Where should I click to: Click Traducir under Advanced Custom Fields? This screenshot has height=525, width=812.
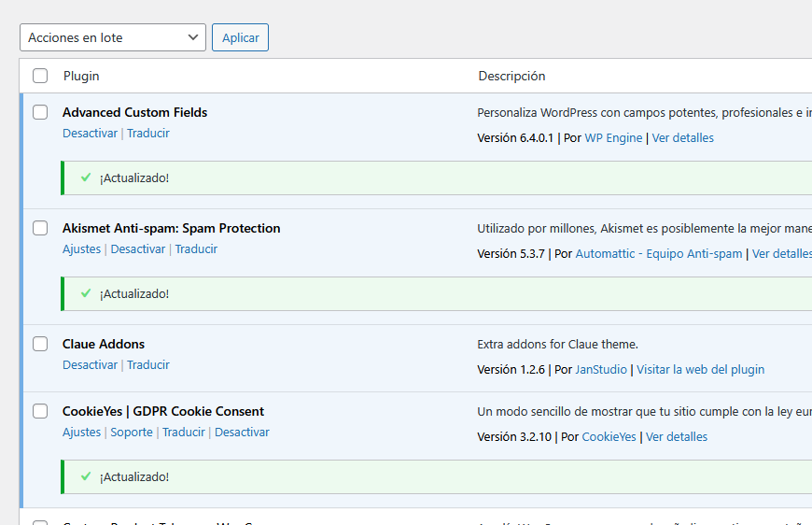point(148,134)
